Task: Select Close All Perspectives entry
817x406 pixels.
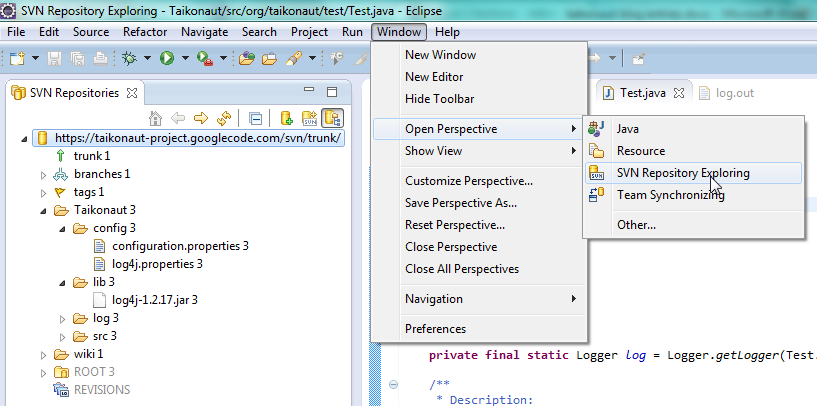Action: pos(480,269)
